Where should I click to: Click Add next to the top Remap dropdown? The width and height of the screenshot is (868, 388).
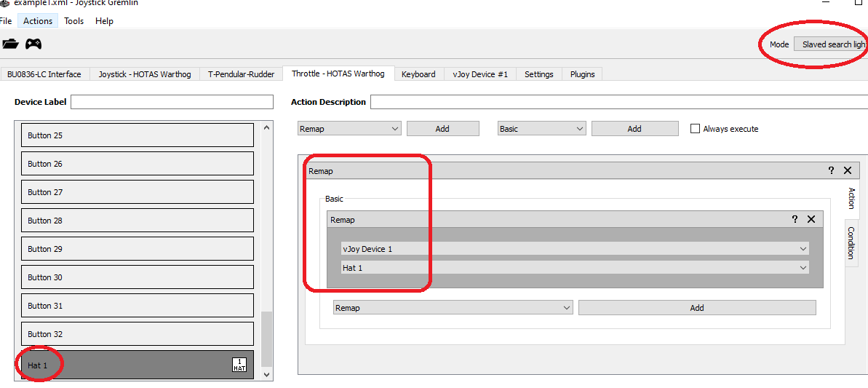[x=443, y=128]
